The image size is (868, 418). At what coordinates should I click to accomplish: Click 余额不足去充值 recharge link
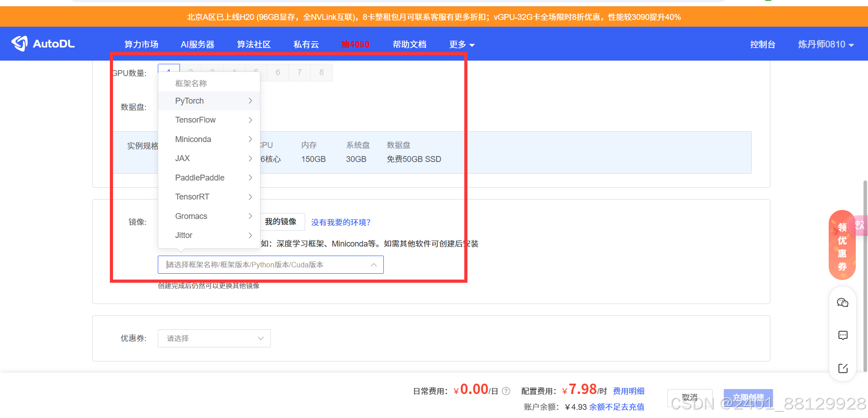click(x=617, y=407)
